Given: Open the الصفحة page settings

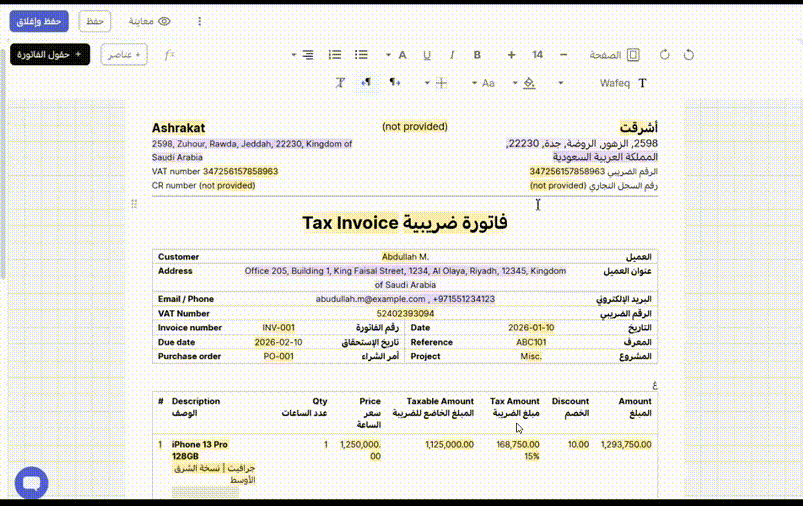Looking at the screenshot, I should (x=614, y=55).
